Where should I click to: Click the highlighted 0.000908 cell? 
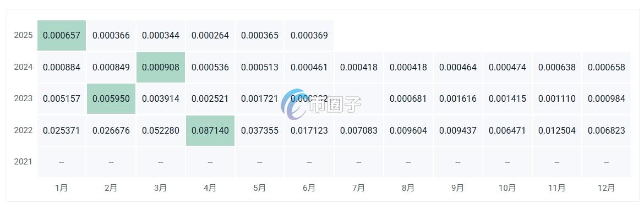tap(161, 67)
